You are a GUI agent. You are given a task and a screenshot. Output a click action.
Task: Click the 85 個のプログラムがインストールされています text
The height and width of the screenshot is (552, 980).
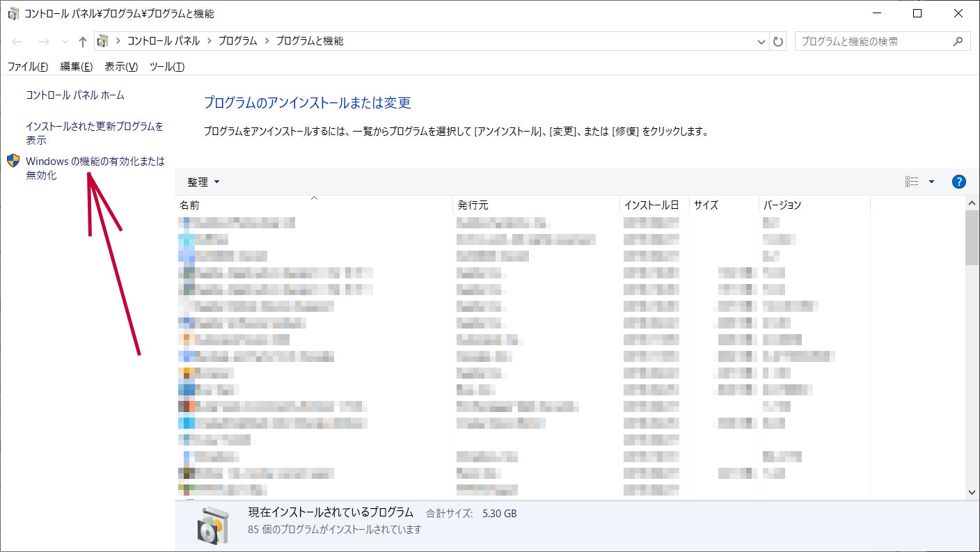[335, 529]
